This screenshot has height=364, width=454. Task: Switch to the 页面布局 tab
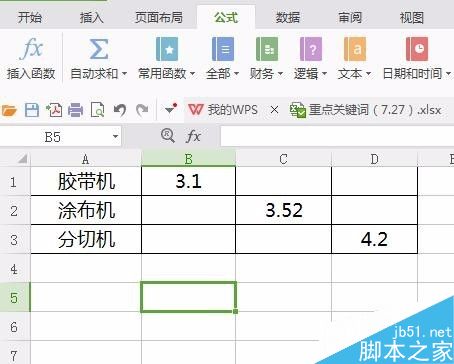pos(159,17)
